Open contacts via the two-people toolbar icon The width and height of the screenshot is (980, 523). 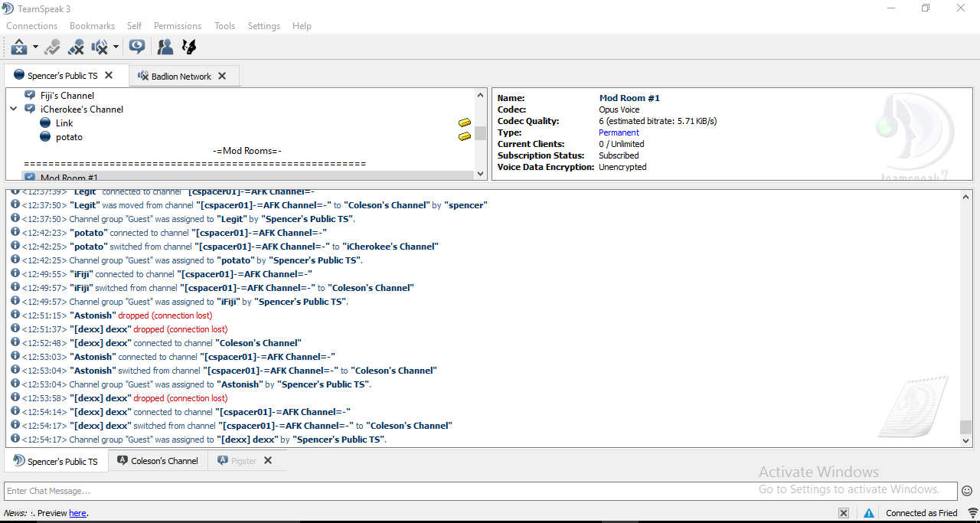165,47
